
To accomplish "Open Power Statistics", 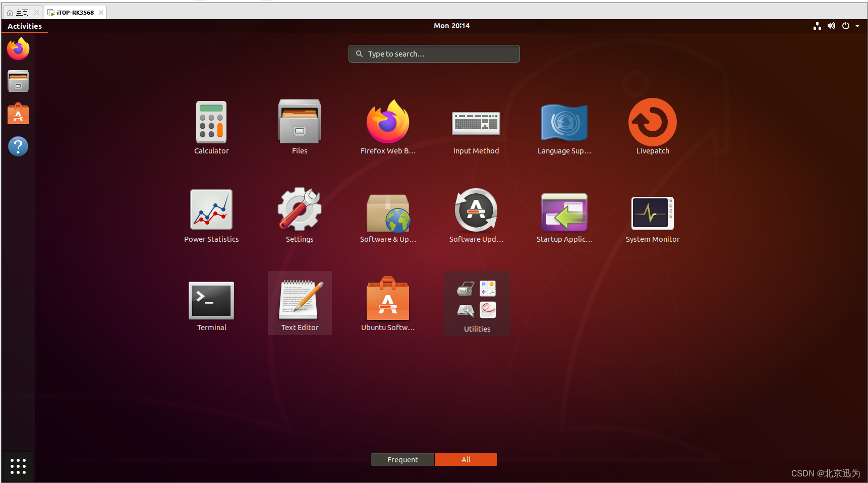I will point(211,216).
